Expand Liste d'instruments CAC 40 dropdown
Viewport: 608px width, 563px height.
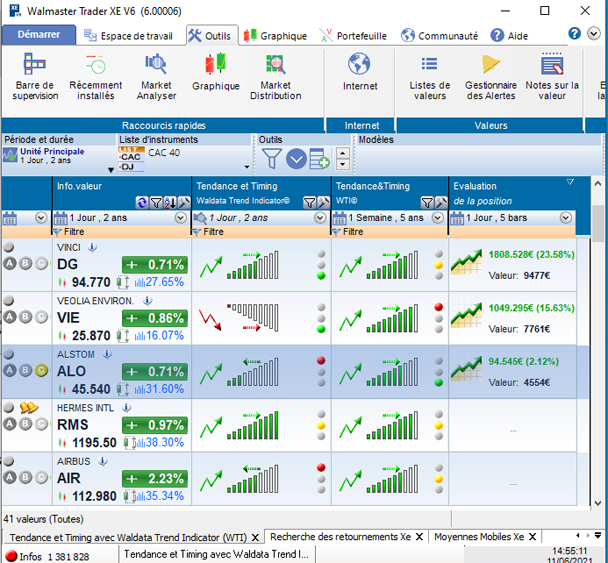pos(247,167)
